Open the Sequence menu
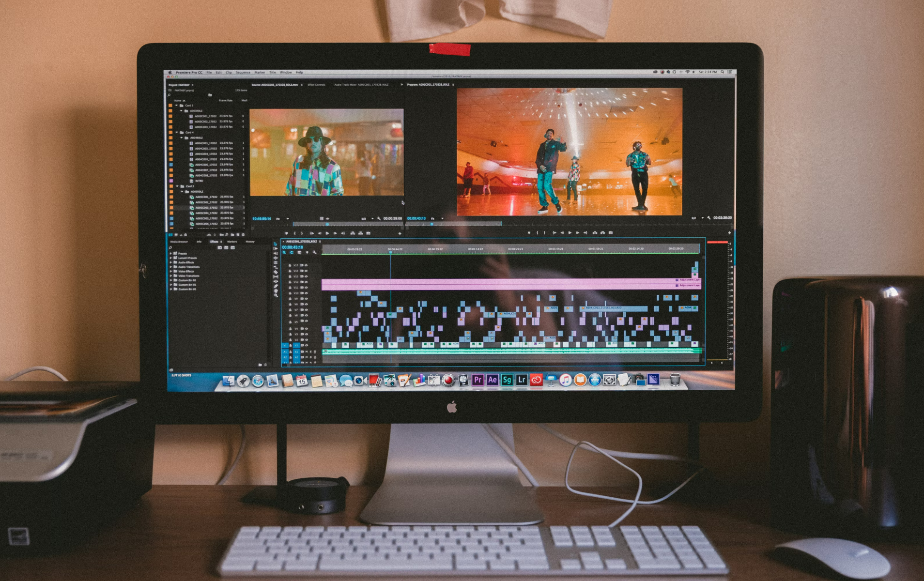 243,73
